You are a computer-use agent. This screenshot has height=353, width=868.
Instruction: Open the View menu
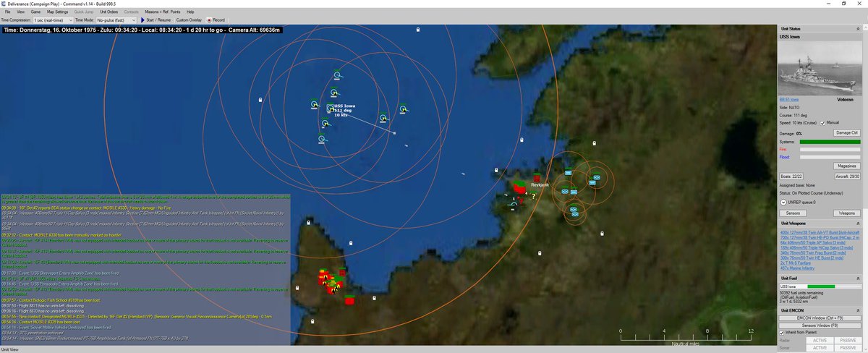coord(20,12)
